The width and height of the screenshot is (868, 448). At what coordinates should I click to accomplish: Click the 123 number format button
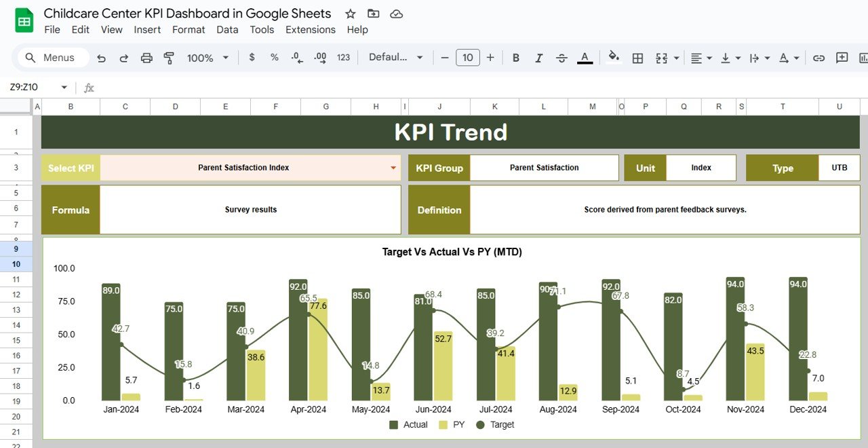pos(344,58)
